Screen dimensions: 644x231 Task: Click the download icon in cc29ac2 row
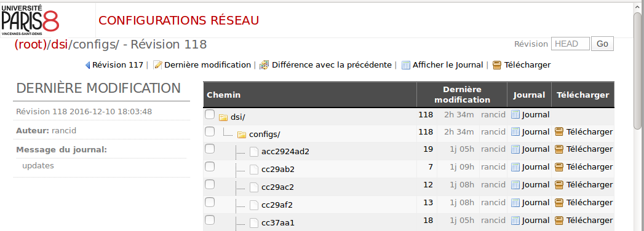559,185
